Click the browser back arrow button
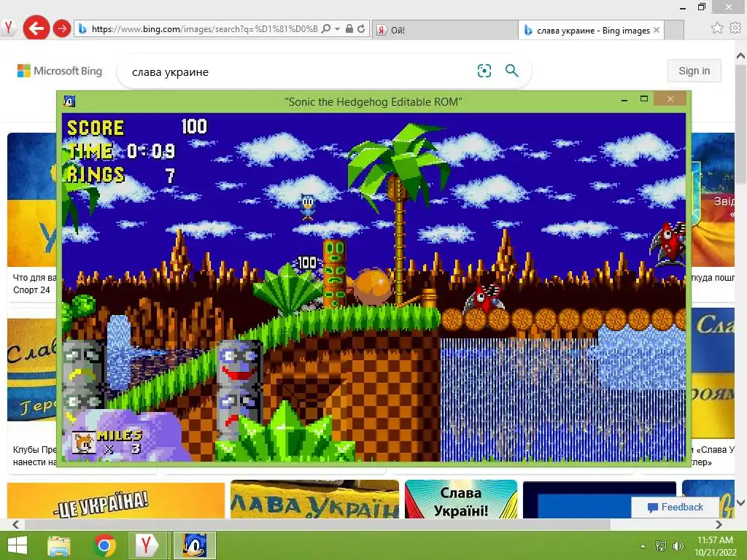The height and width of the screenshot is (560, 747). pyautogui.click(x=36, y=28)
